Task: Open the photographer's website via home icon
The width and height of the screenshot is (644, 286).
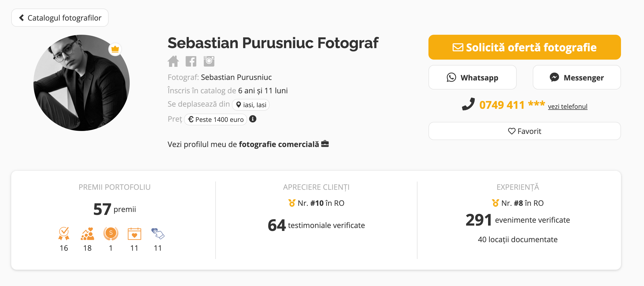Action: pos(174,61)
